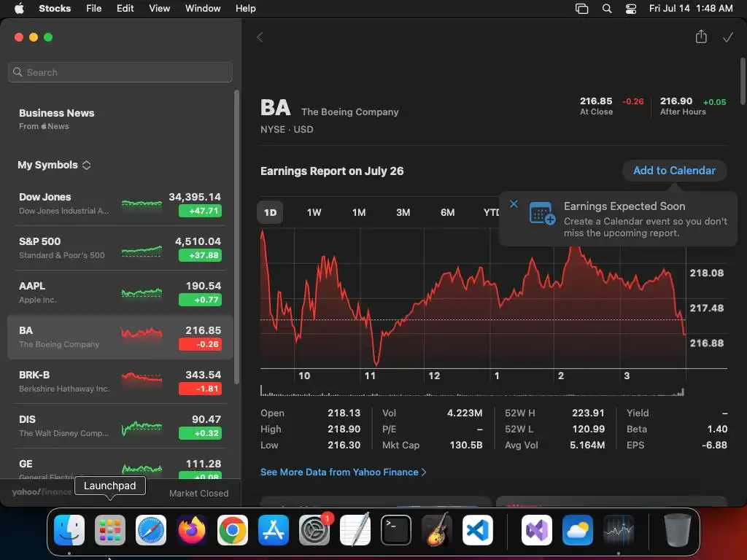Toggle BRK-B -1.81 change badge

click(200, 389)
